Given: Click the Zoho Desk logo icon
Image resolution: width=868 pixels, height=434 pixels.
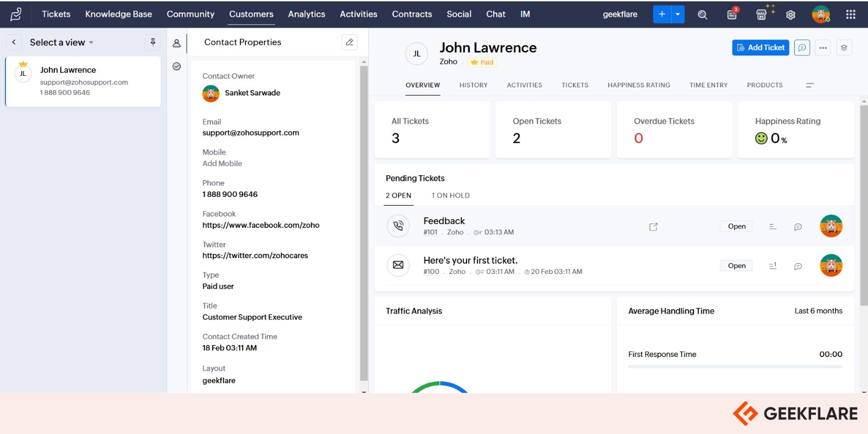Looking at the screenshot, I should pyautogui.click(x=16, y=14).
